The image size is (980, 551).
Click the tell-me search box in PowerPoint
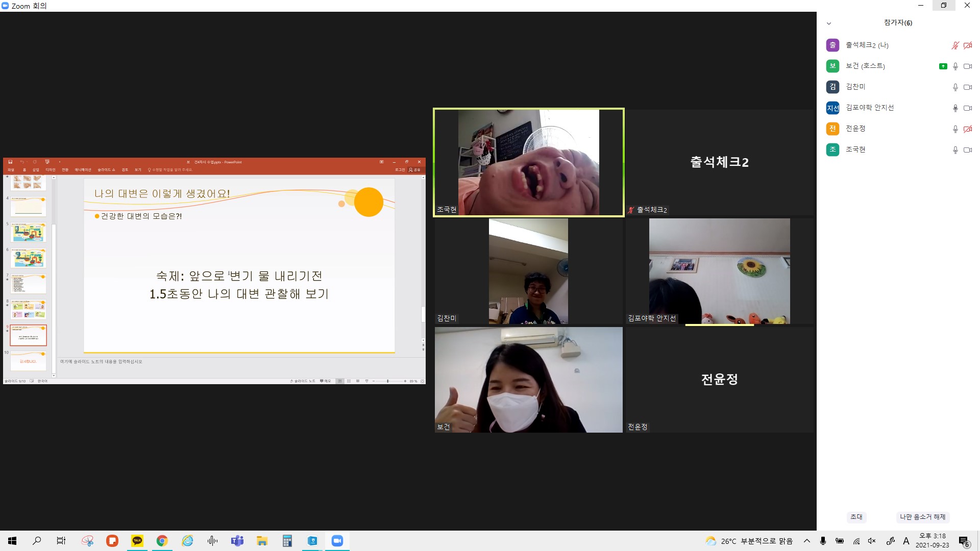[x=170, y=170]
